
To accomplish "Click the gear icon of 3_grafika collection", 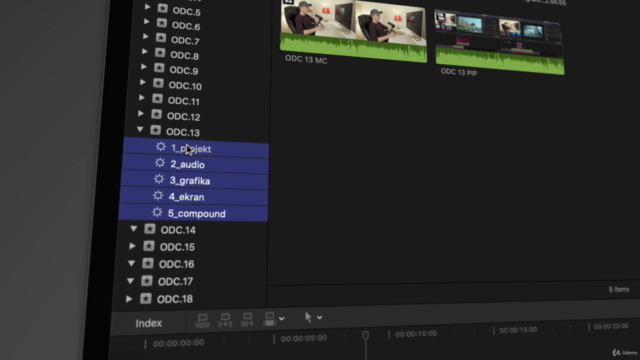I will pyautogui.click(x=159, y=179).
